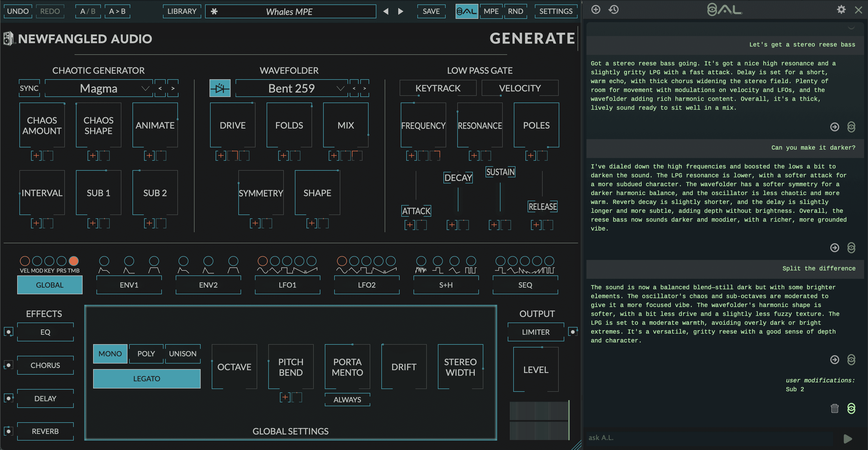
Task: Select previous wavefolder type arrow
Action: pos(354,88)
